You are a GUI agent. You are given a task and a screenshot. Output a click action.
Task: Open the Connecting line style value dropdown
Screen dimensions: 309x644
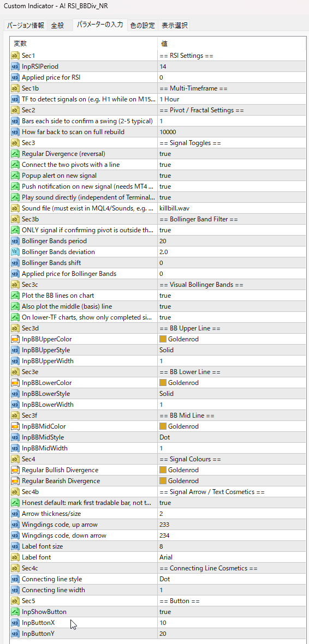231,579
